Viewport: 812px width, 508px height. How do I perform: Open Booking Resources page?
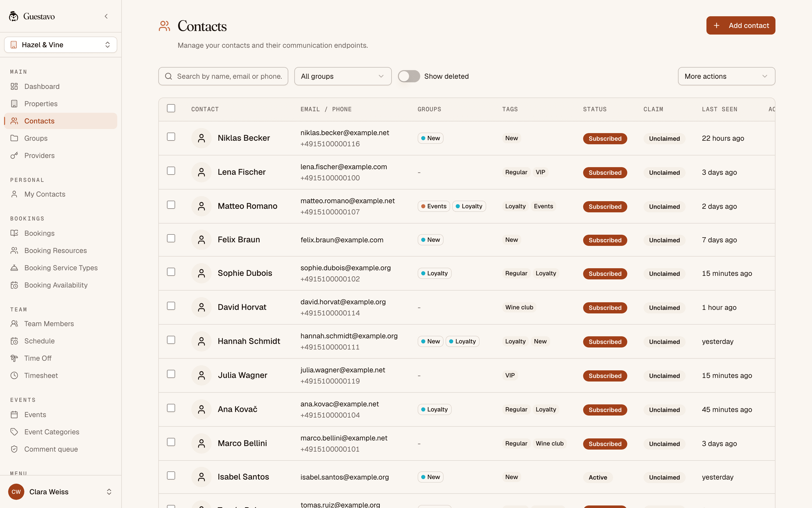pos(61,250)
